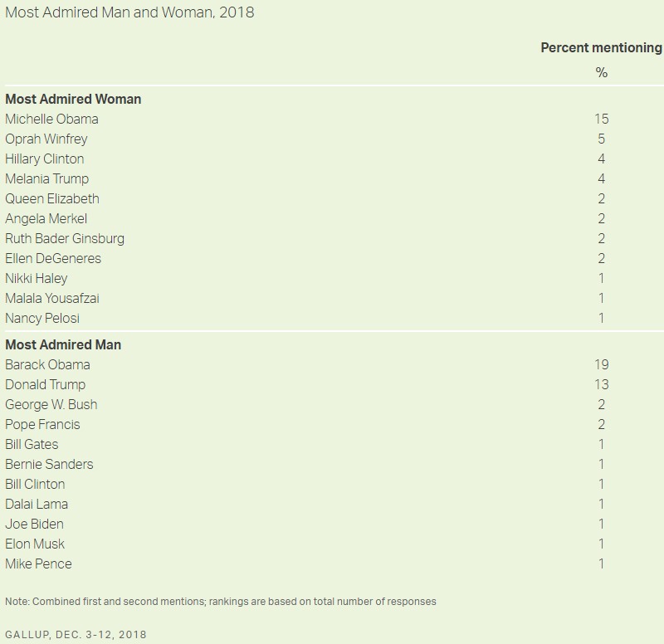Select the Nancy Pelosi entry
This screenshot has width=664, height=644.
[42, 318]
